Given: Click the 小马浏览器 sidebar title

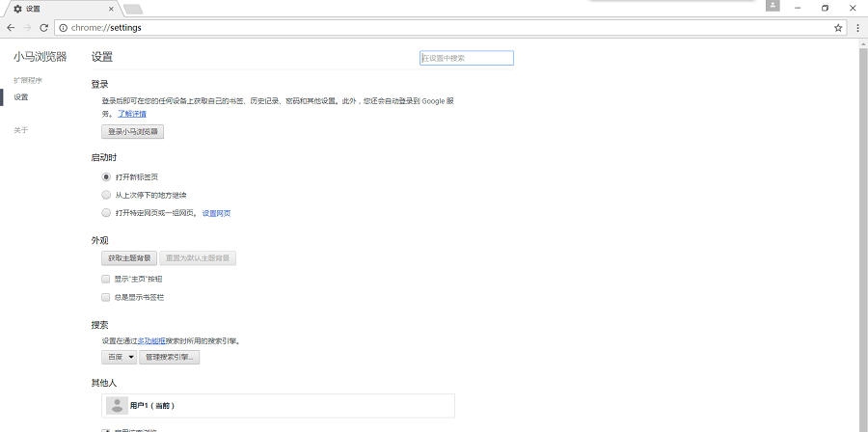Looking at the screenshot, I should [x=41, y=57].
